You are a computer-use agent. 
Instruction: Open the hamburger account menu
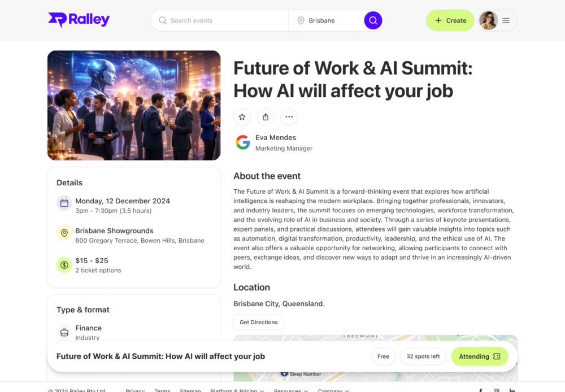[506, 20]
